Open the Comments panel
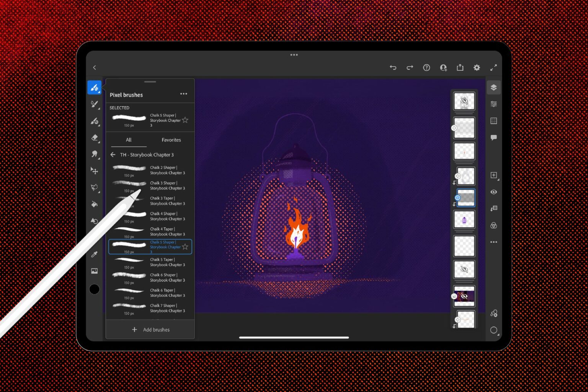Screen dimensions: 588x392 point(494,138)
